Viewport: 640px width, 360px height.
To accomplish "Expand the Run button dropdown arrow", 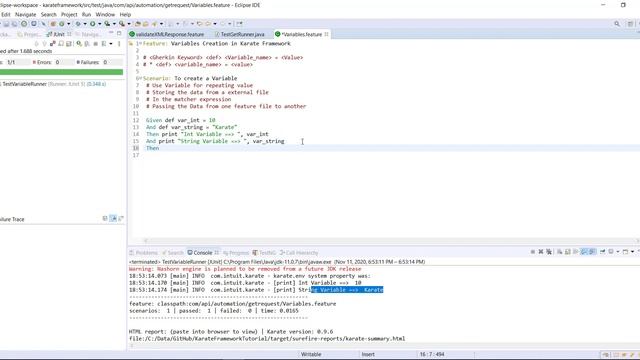I will point(100,24).
